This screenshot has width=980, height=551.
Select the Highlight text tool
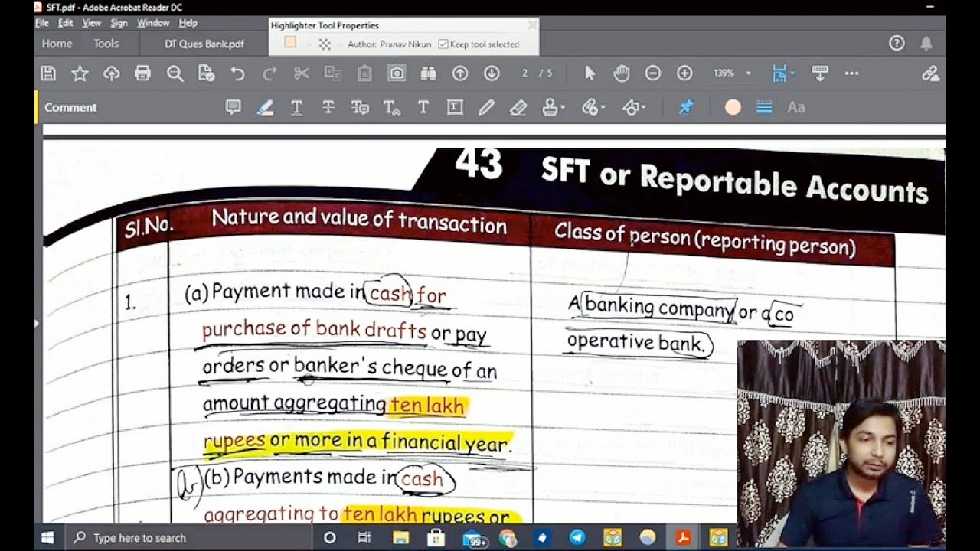coord(265,108)
